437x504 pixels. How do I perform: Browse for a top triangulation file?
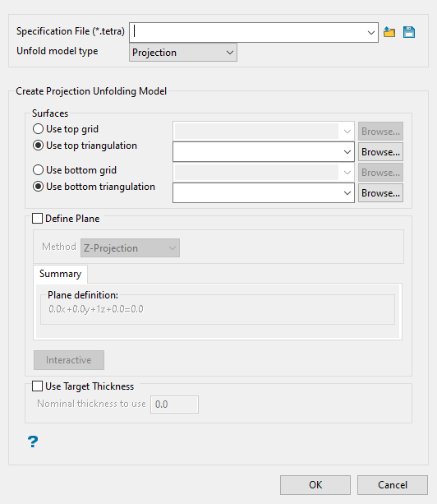point(380,152)
